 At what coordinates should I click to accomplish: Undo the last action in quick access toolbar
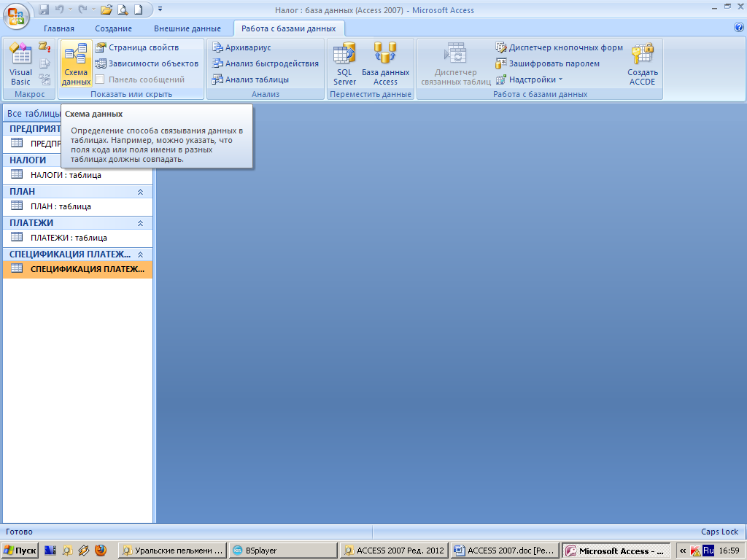[x=59, y=9]
